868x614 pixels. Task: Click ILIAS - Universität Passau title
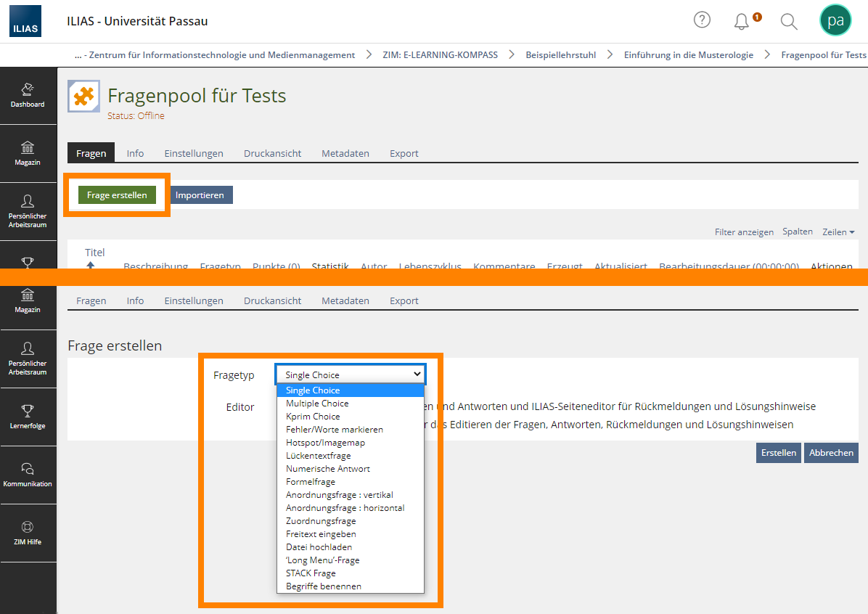[x=137, y=21]
